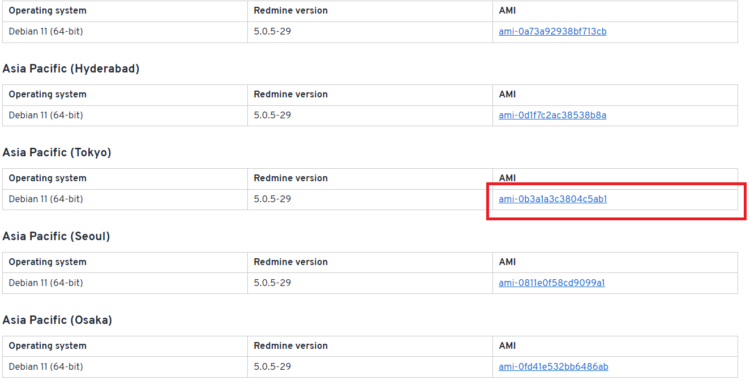Click "Redmine version" header in Hyderabad table
This screenshot has height=380, width=750.
coord(291,94)
